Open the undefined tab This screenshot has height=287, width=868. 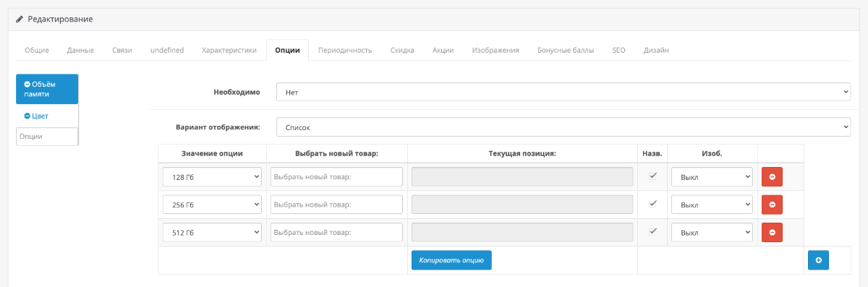[167, 50]
